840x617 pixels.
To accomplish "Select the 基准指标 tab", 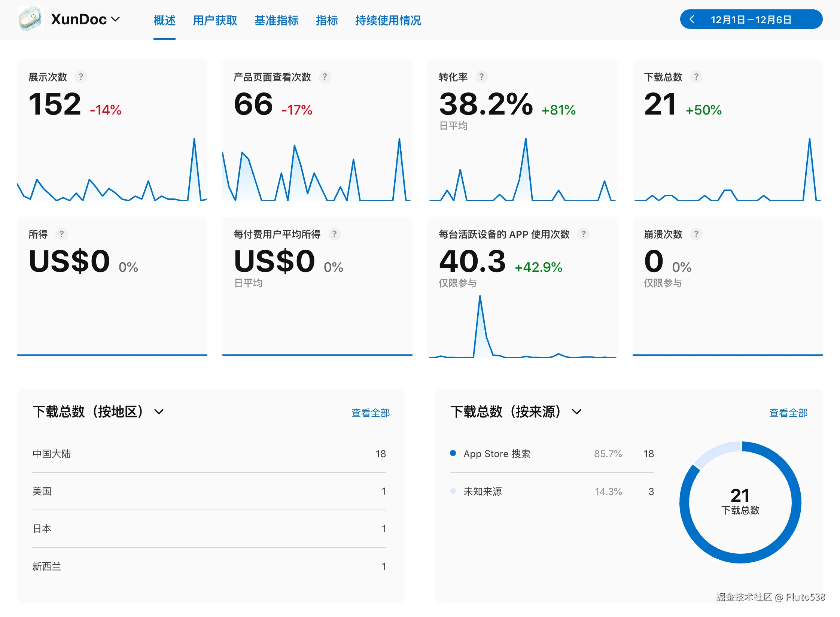I will 276,20.
